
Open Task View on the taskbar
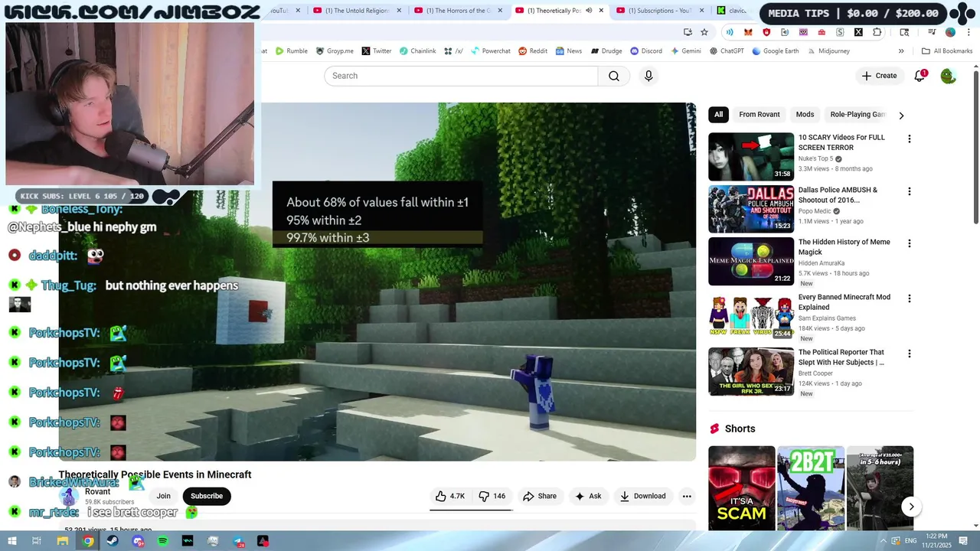click(x=37, y=541)
